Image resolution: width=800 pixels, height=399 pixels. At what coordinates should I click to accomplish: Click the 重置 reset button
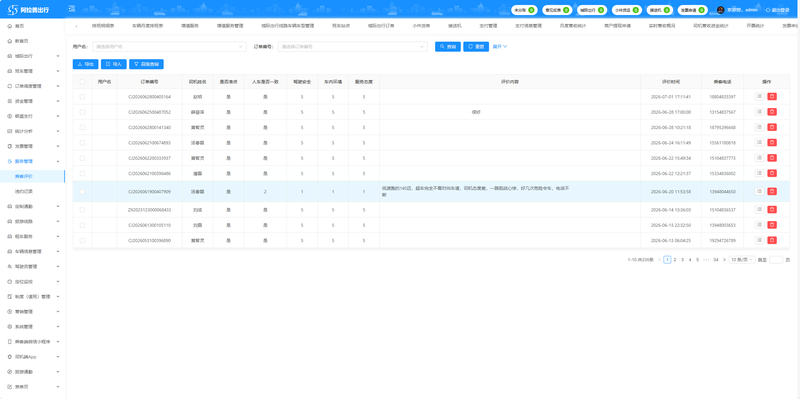point(476,46)
